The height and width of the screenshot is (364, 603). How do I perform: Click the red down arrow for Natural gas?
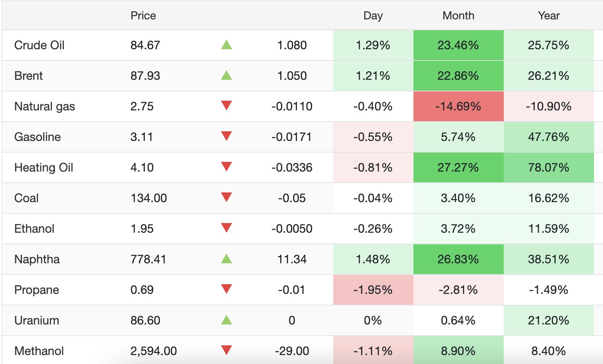[x=226, y=106]
